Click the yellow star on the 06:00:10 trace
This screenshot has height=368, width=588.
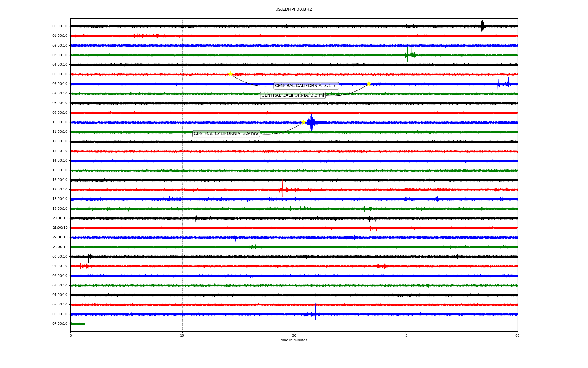(x=369, y=84)
